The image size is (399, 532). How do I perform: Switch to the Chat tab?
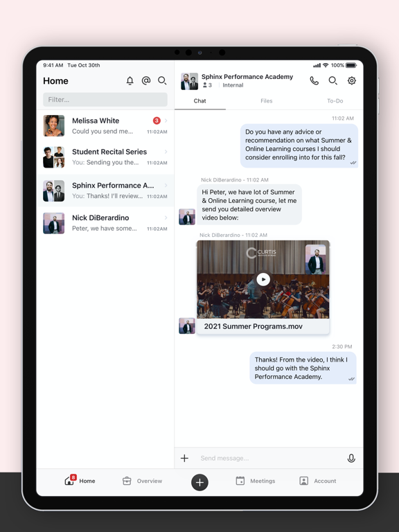coord(199,100)
